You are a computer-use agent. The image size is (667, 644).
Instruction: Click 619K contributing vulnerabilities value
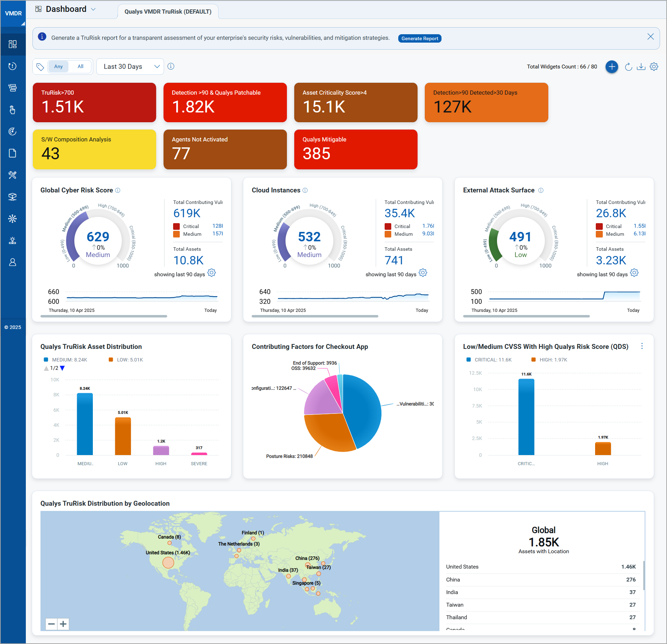click(187, 213)
